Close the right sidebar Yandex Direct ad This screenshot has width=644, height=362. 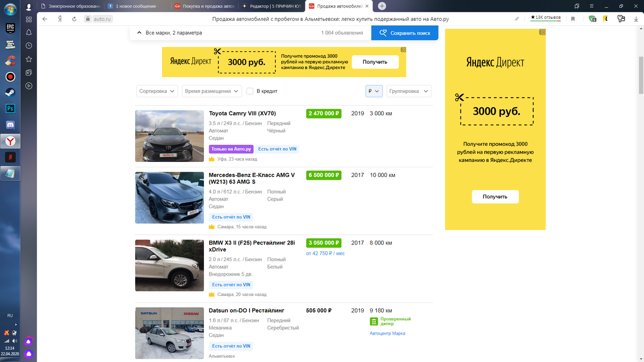coord(542,32)
